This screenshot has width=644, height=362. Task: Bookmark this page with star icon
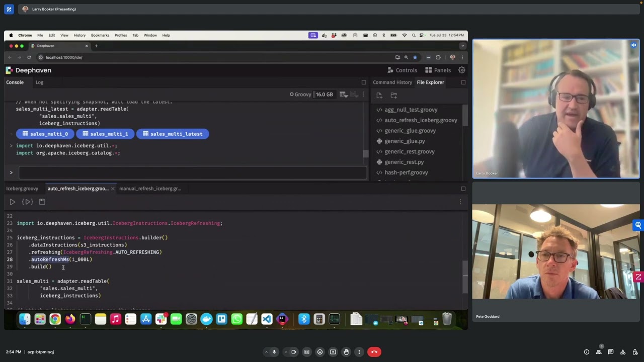tap(415, 57)
